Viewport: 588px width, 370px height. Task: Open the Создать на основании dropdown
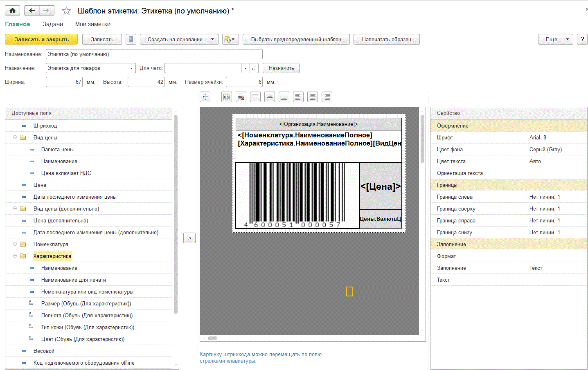click(x=179, y=39)
